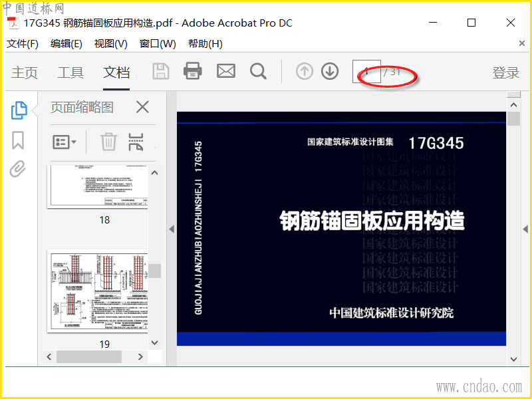
Task: Select page 19 thumbnail
Action: [x=97, y=291]
